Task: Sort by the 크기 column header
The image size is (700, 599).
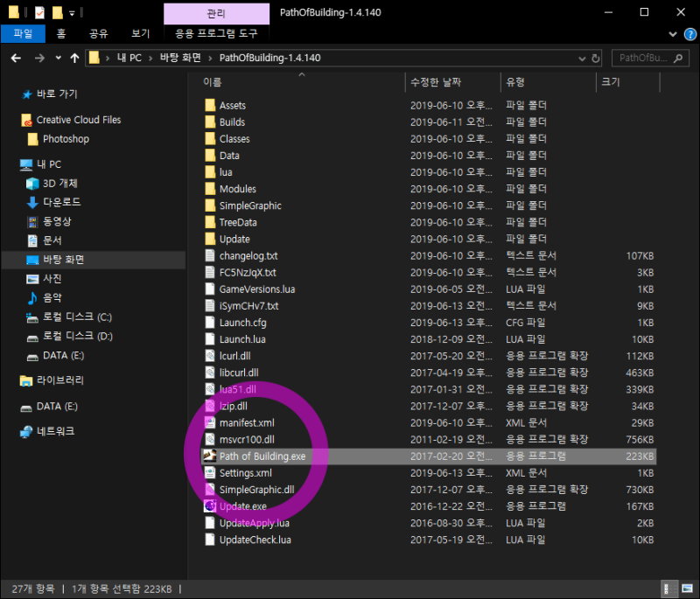Action: point(611,82)
